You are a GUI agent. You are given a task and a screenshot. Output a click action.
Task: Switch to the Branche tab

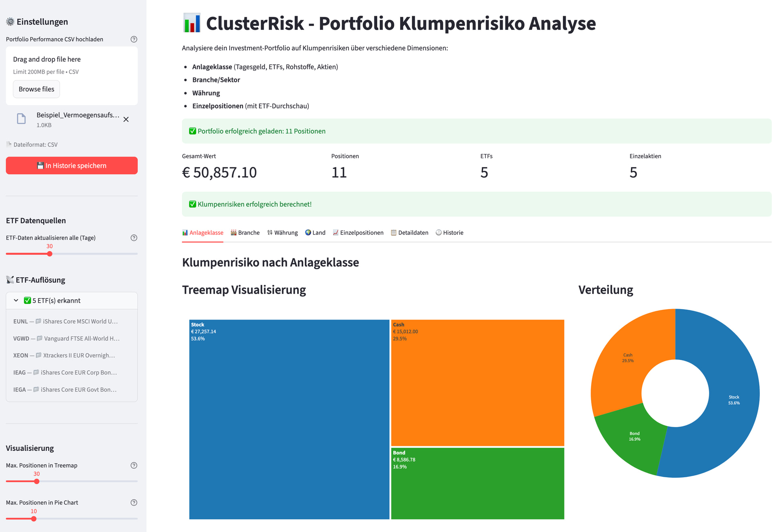coord(245,233)
